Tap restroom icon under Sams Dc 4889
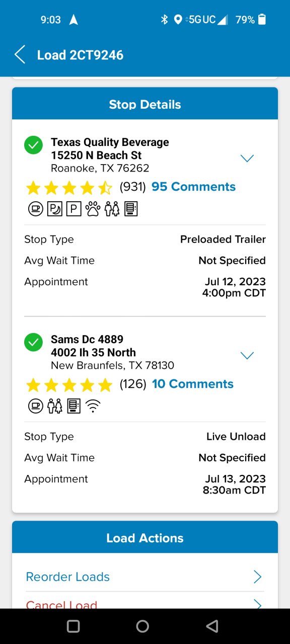The height and width of the screenshot is (644, 290). click(x=54, y=406)
